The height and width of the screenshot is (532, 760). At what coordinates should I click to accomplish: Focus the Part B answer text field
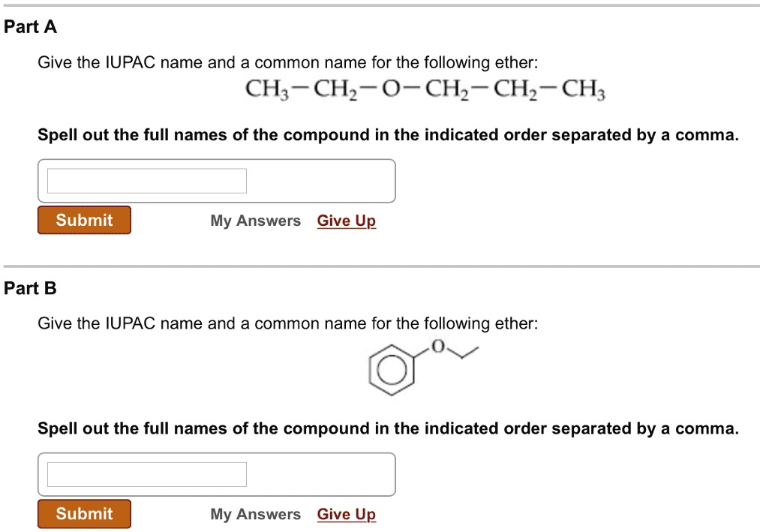[x=147, y=474]
